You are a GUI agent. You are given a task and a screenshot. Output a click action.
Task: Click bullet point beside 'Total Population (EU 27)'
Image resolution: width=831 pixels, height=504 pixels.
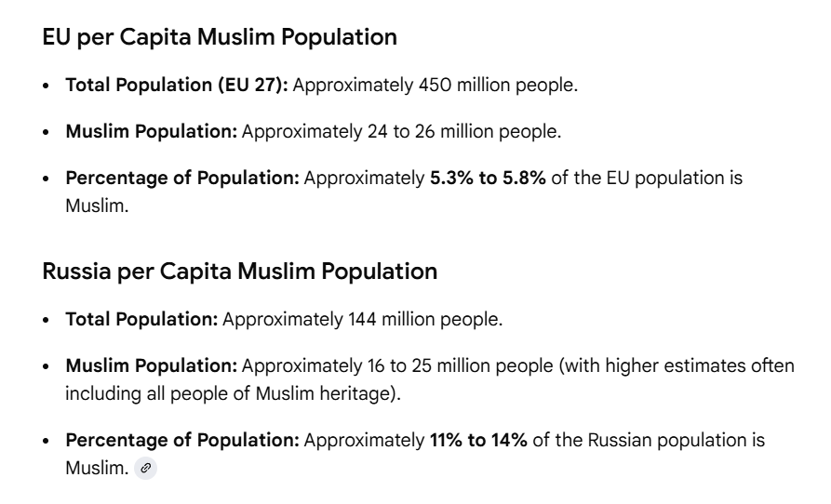click(x=47, y=86)
